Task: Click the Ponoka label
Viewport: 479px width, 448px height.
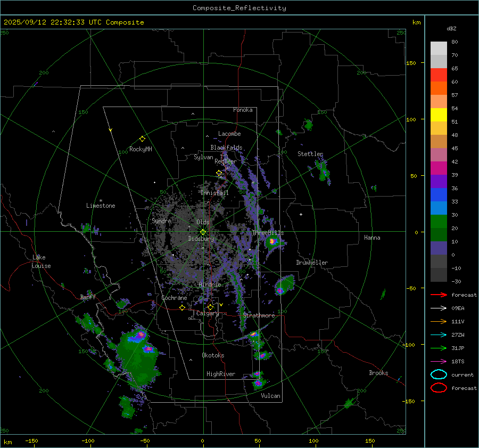Action: [243, 110]
